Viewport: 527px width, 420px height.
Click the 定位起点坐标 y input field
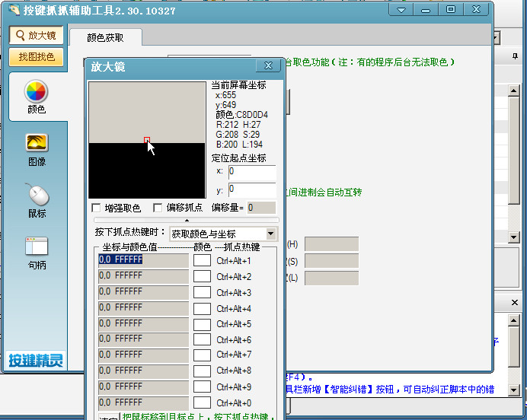tap(252, 189)
